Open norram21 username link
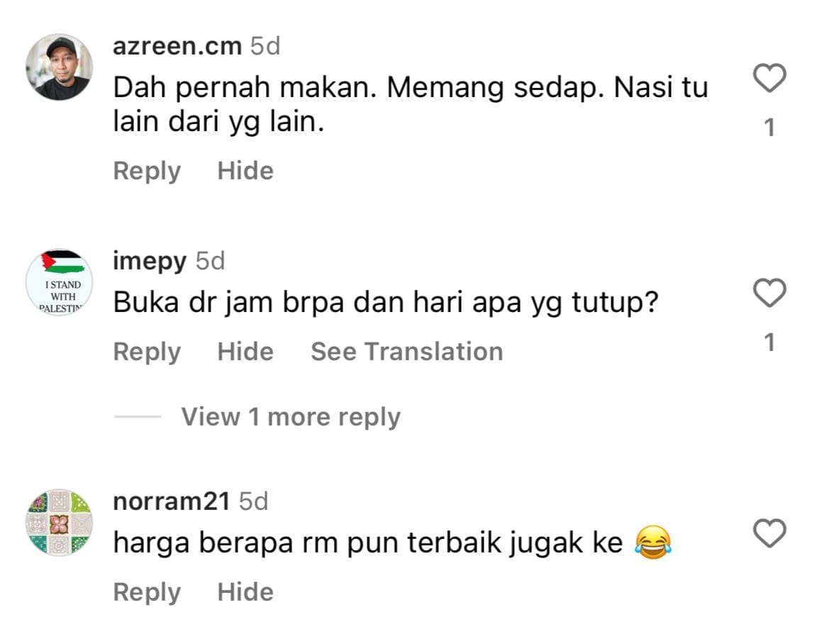The height and width of the screenshot is (644, 829). 172,501
